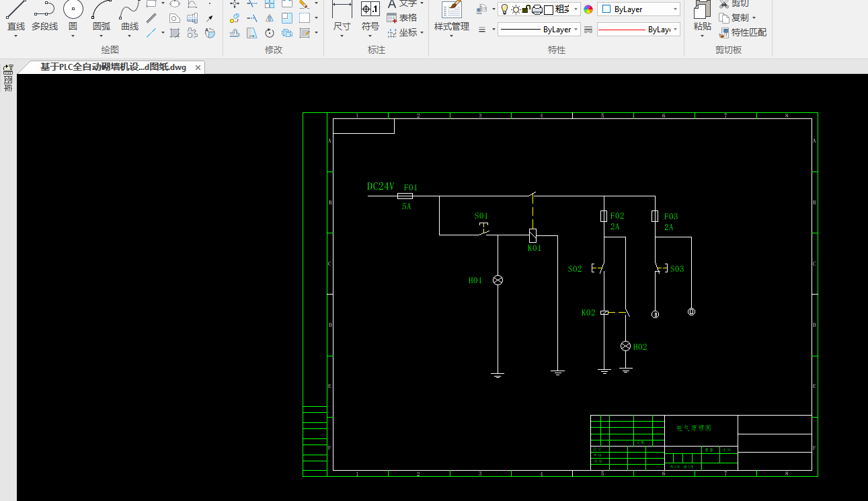Select the 直线 (Line) drawing tool
This screenshot has height=501, width=868.
[15, 15]
